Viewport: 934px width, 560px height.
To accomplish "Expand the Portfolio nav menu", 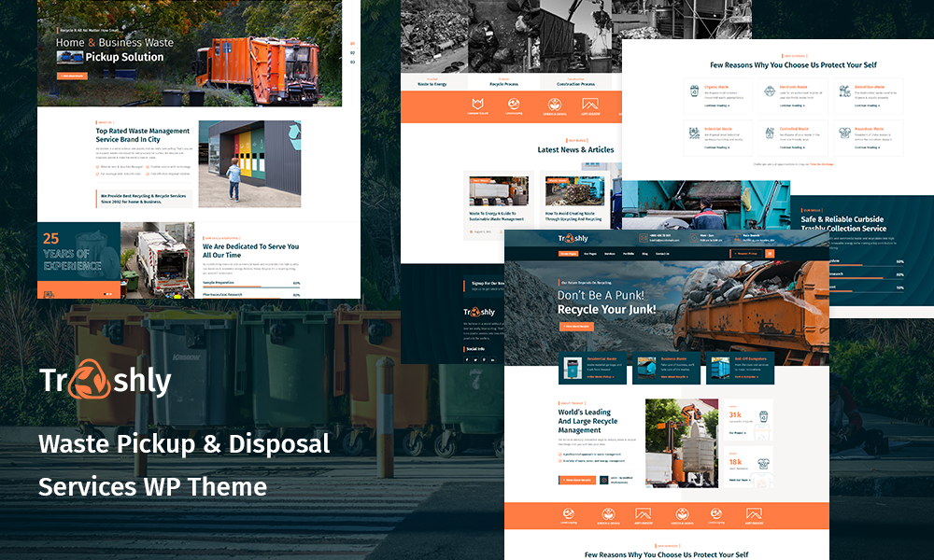I will (x=629, y=253).
